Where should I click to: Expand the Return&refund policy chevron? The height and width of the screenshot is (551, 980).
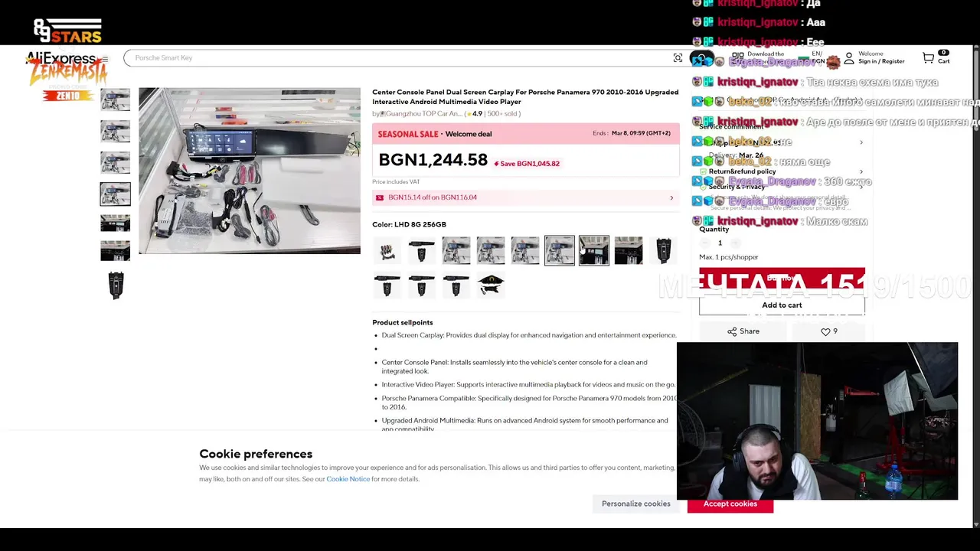click(861, 171)
